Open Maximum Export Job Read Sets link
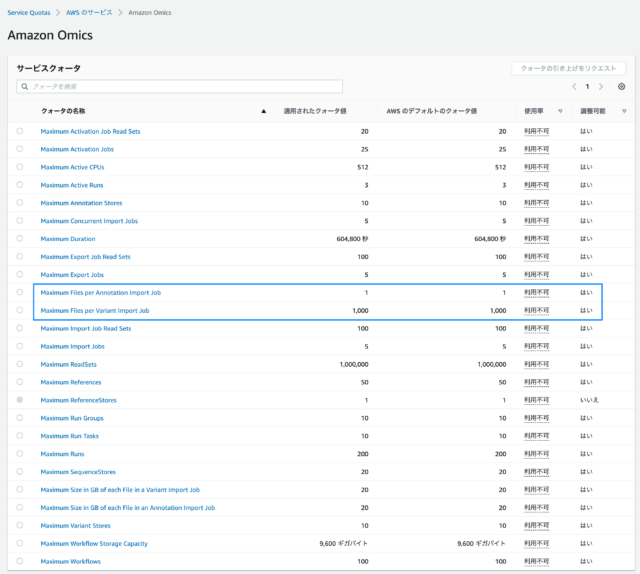The image size is (640, 574). [85, 257]
